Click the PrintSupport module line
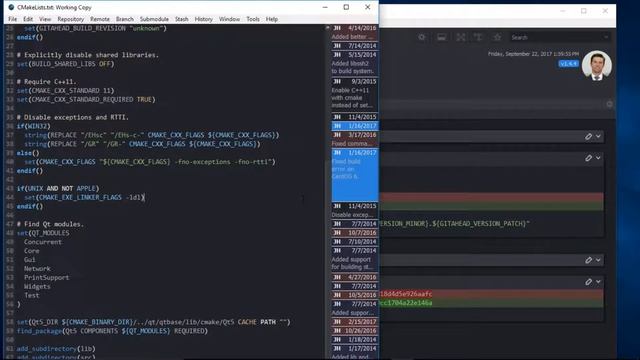The width and height of the screenshot is (640, 360). [47, 278]
